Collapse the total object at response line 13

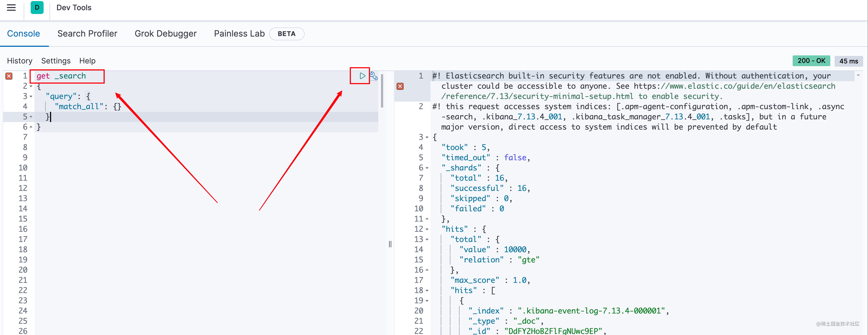coord(427,239)
